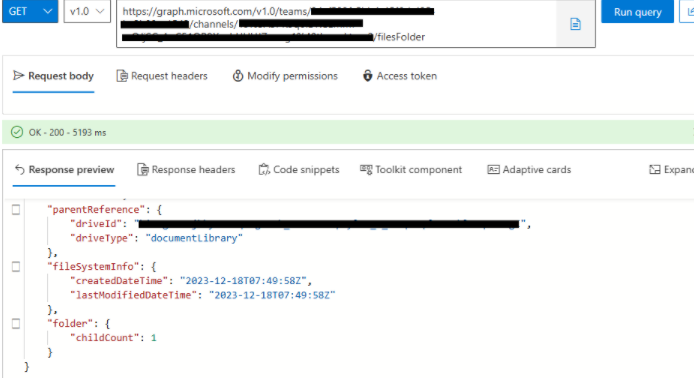Open the Adaptive cards tab
The image size is (694, 378).
(x=529, y=170)
